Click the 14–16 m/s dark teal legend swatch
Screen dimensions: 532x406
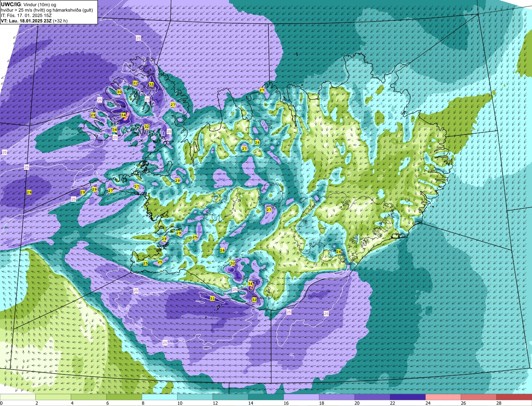pyautogui.click(x=266, y=397)
